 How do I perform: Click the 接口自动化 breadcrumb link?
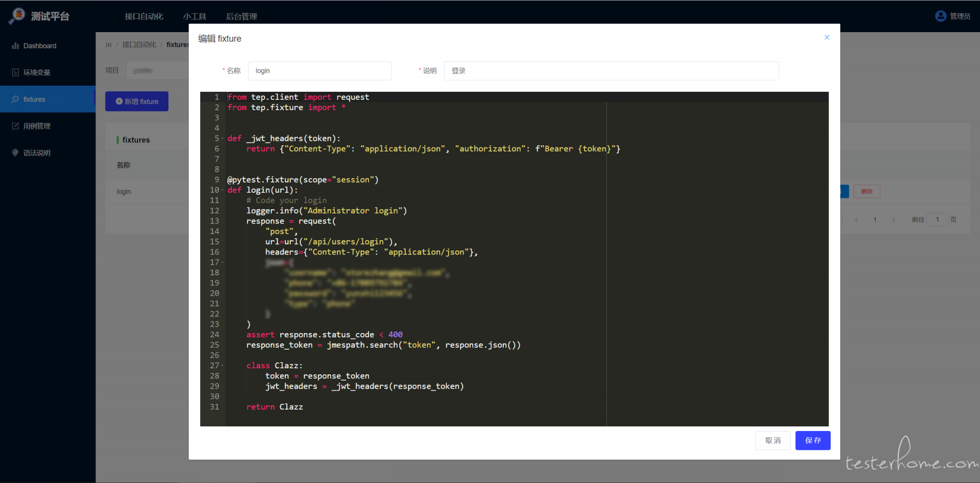[139, 45]
